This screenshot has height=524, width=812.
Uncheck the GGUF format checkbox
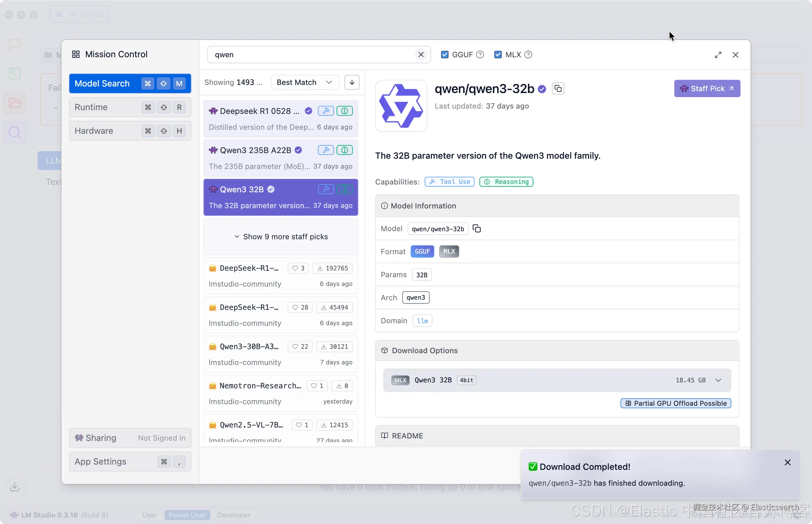444,55
